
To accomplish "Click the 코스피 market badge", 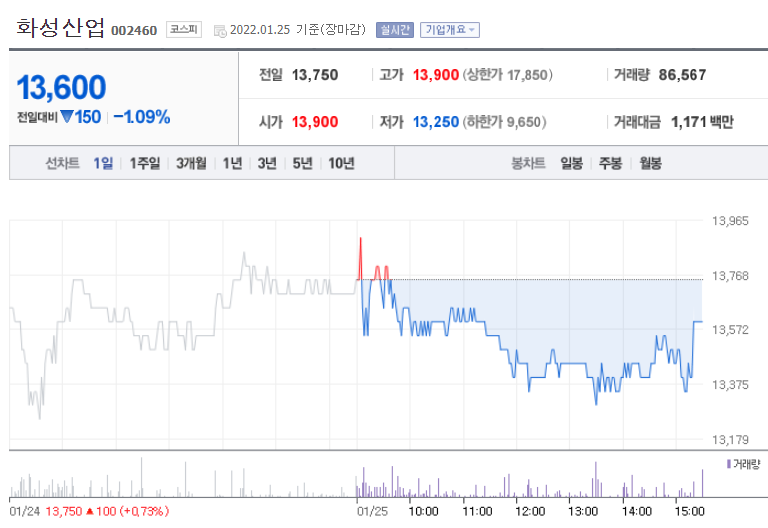I will tap(184, 29).
